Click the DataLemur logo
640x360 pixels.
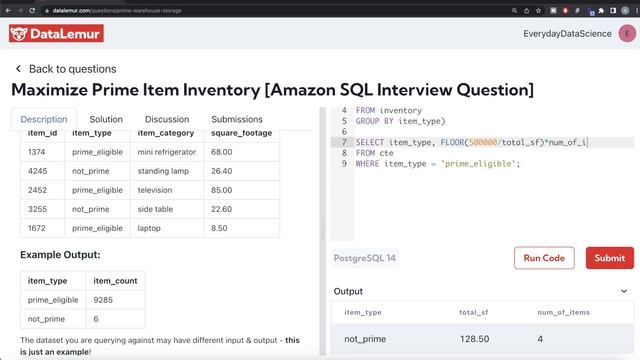(x=56, y=33)
